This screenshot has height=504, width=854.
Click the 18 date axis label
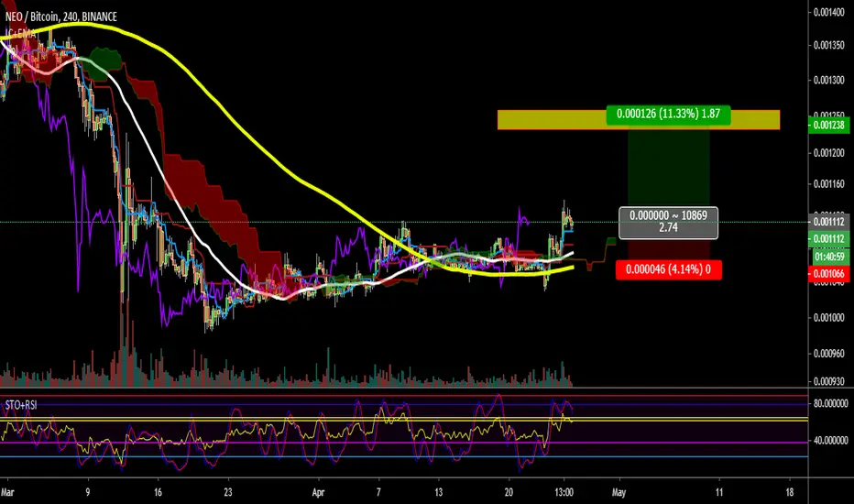click(x=789, y=492)
